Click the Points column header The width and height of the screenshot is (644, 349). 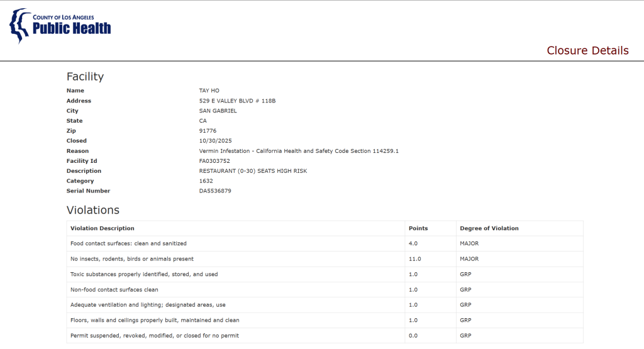(418, 228)
